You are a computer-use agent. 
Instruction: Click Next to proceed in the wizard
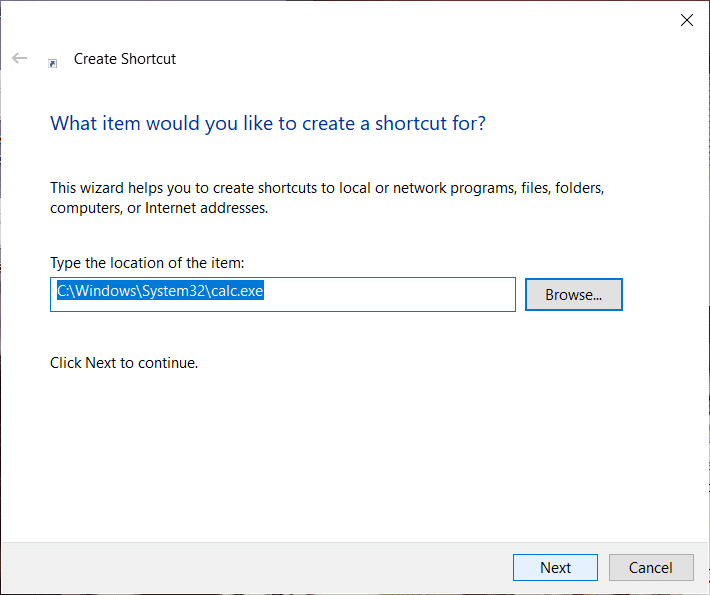tap(555, 567)
